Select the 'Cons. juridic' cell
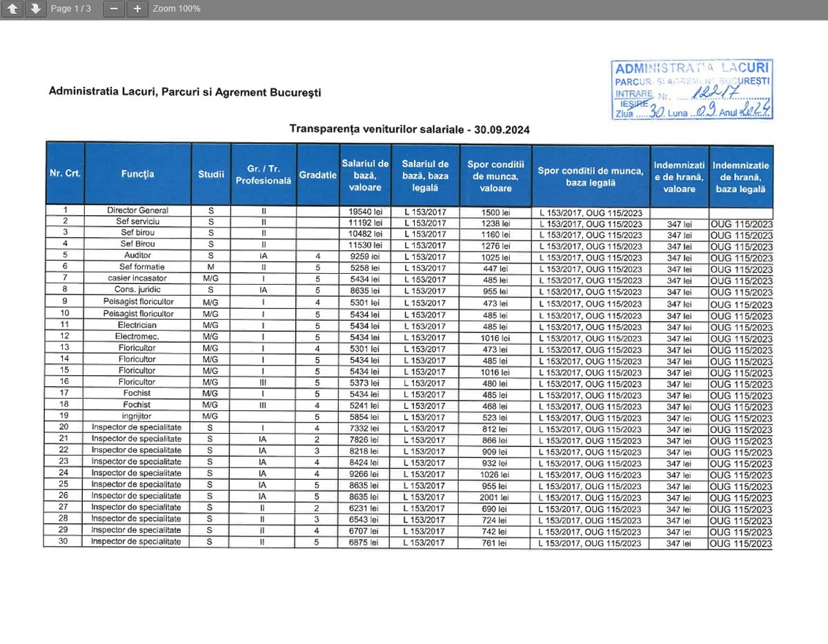This screenshot has height=644, width=828. (x=138, y=290)
